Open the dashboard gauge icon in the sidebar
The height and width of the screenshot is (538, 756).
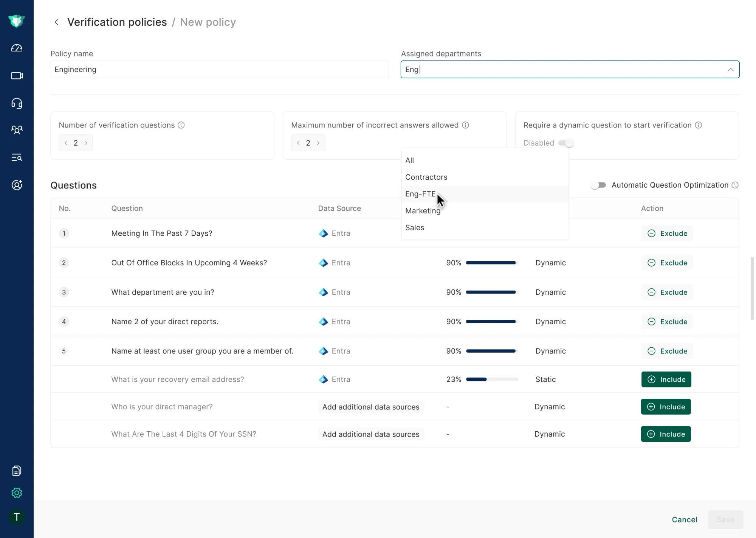click(x=17, y=48)
